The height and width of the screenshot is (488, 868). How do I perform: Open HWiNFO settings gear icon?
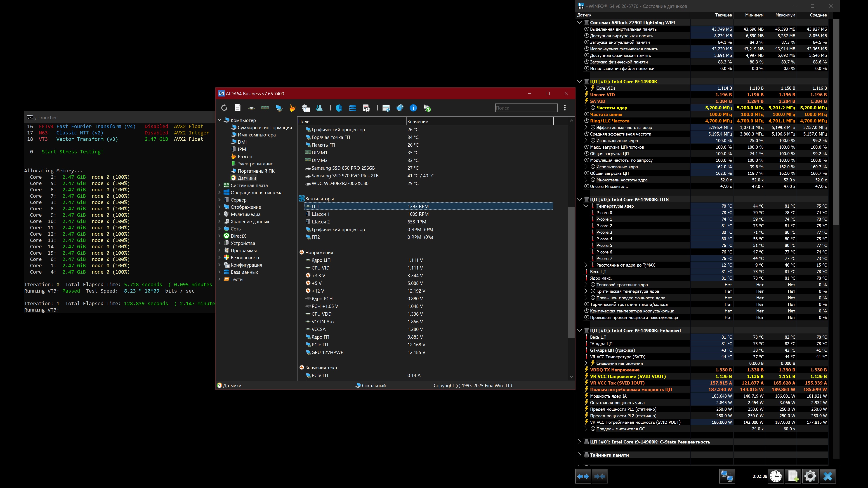810,476
